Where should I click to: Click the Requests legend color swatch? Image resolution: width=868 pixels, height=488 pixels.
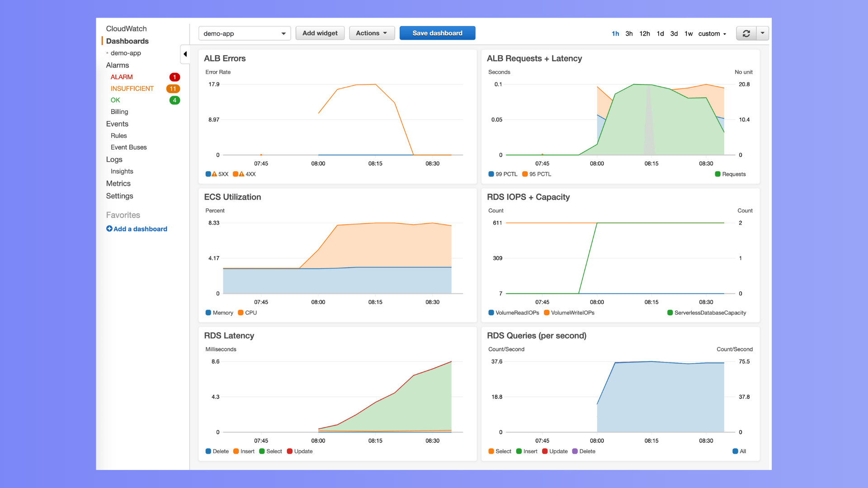pyautogui.click(x=716, y=174)
